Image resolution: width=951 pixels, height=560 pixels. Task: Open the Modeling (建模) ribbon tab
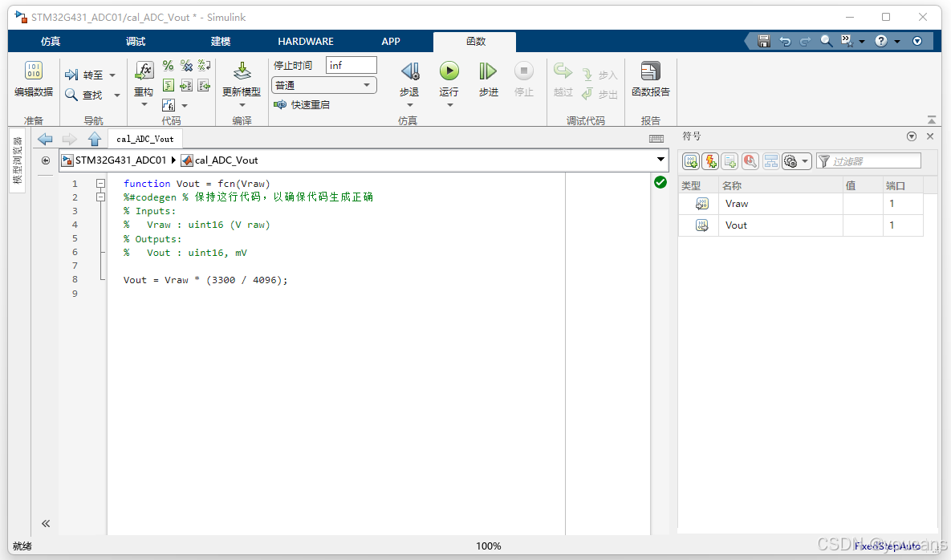tap(220, 41)
